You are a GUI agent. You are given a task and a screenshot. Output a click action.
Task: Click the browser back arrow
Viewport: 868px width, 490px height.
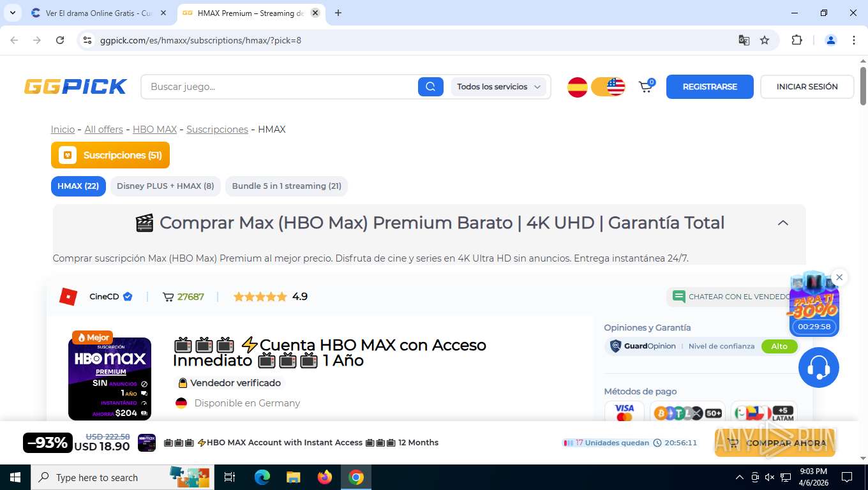coord(14,40)
